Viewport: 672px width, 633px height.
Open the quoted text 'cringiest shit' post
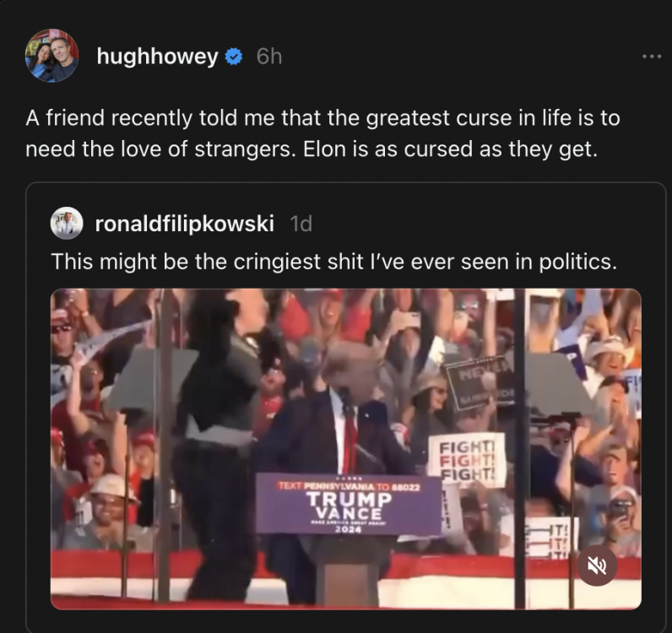point(333,262)
